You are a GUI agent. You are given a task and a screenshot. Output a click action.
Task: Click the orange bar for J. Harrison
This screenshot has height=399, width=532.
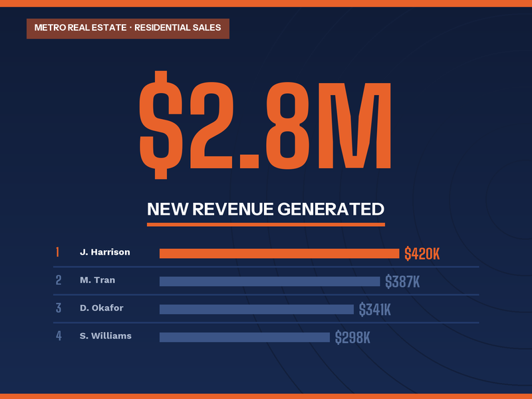(279, 253)
